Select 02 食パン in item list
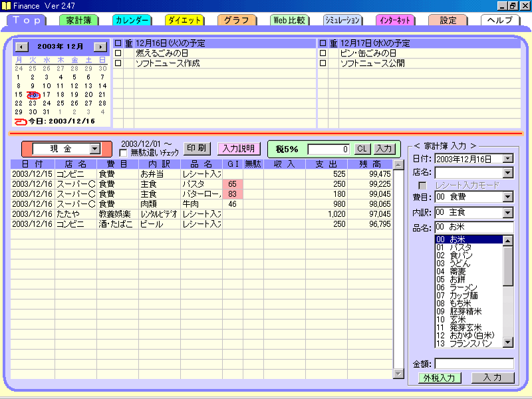This screenshot has width=532, height=399. click(x=469, y=255)
